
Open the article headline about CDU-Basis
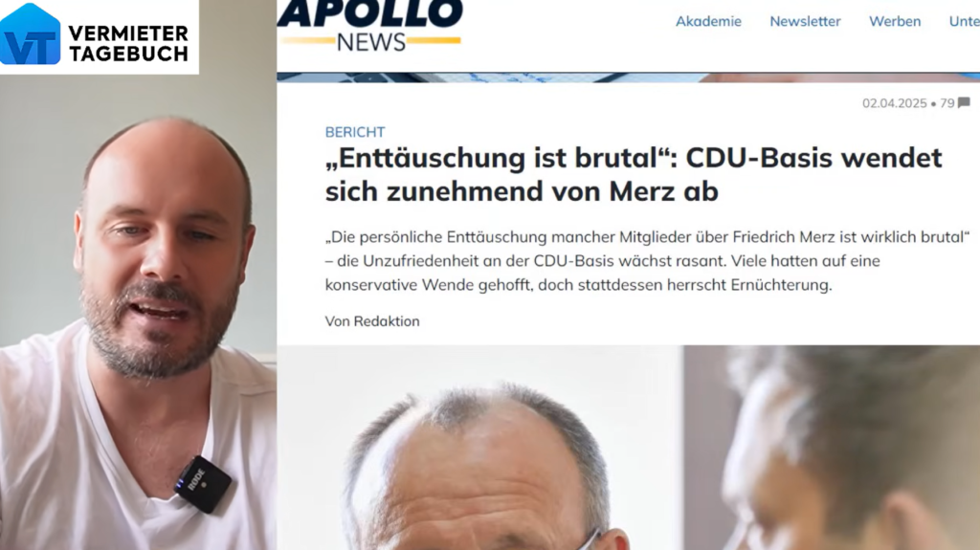tap(634, 174)
